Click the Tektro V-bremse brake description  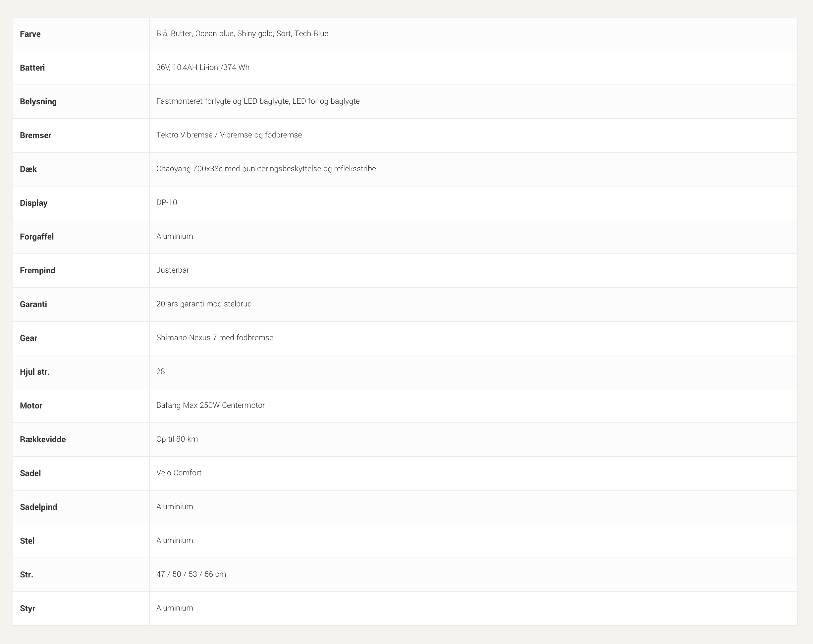(229, 135)
